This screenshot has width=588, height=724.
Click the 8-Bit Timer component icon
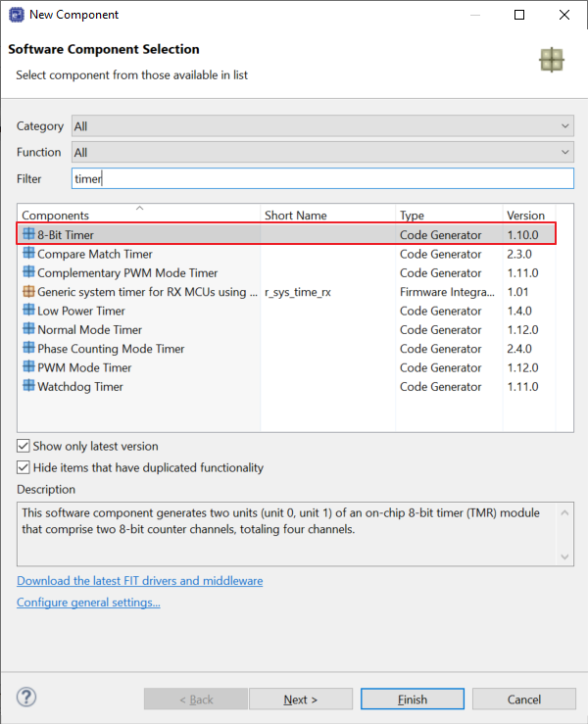[28, 235]
